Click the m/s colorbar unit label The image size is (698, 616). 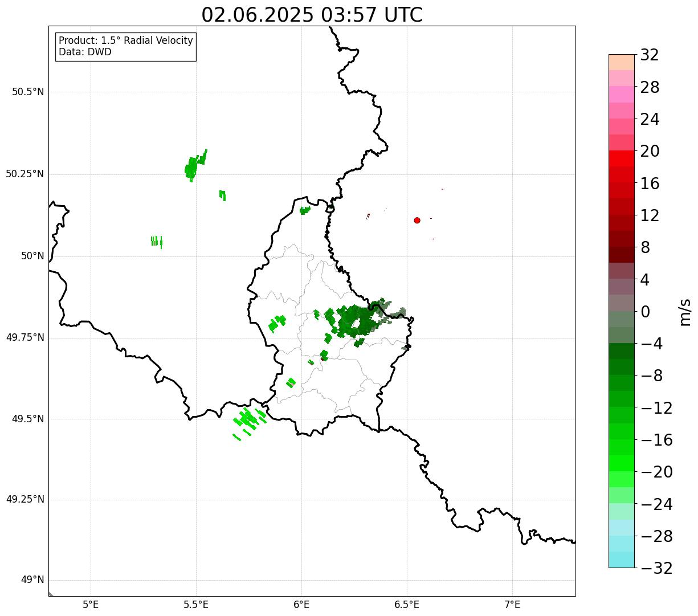[x=685, y=312]
